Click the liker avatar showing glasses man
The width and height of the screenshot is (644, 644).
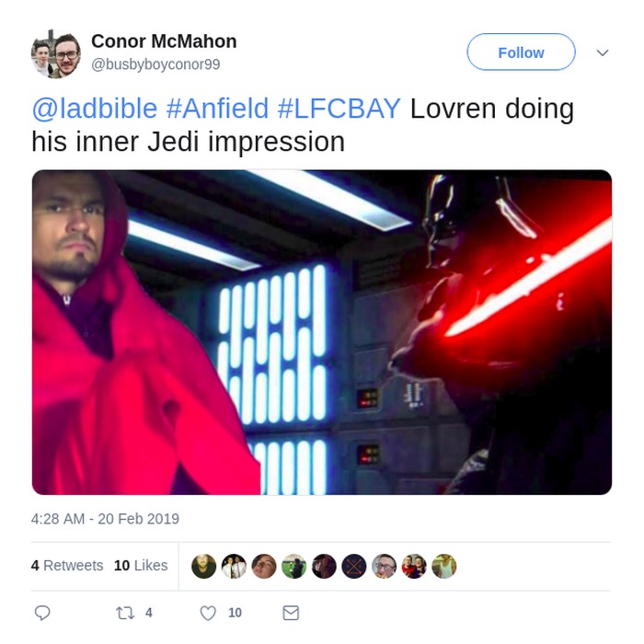coord(384,566)
